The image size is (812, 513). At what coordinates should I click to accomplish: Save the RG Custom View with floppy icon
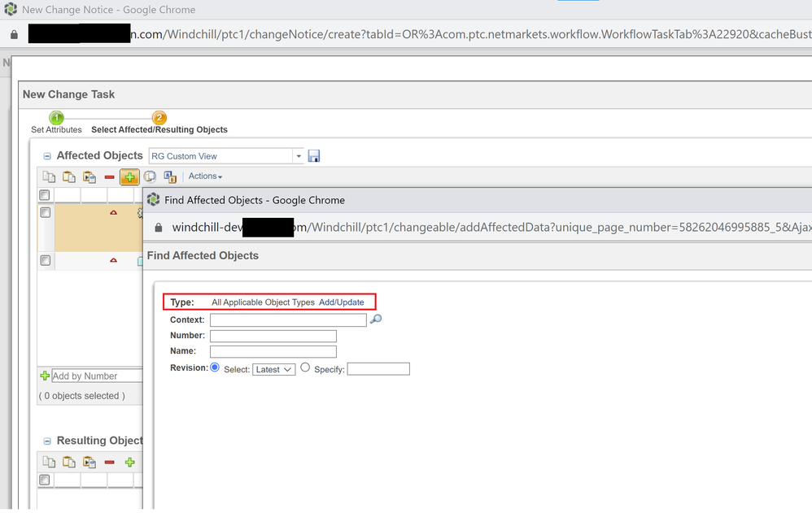coord(314,156)
